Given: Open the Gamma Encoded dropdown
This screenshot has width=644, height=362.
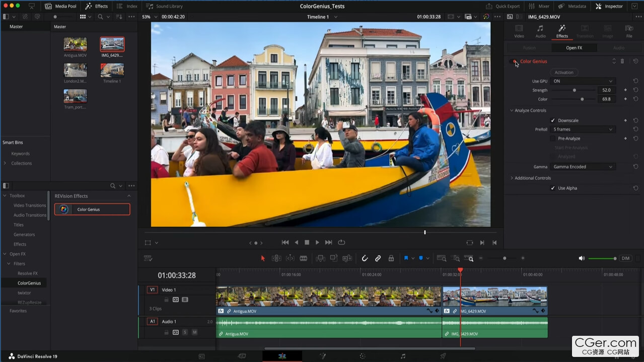Looking at the screenshot, I should click(x=583, y=167).
